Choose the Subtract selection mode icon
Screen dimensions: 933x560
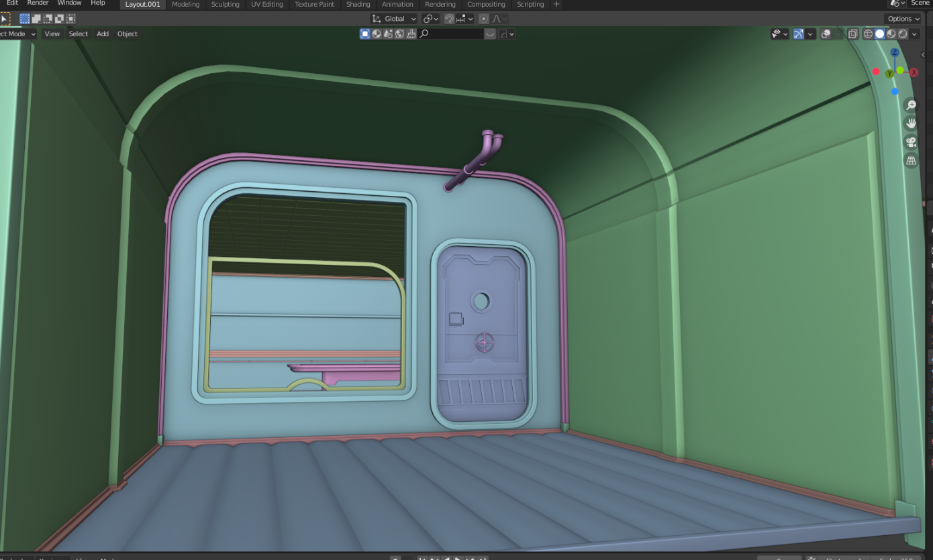48,19
